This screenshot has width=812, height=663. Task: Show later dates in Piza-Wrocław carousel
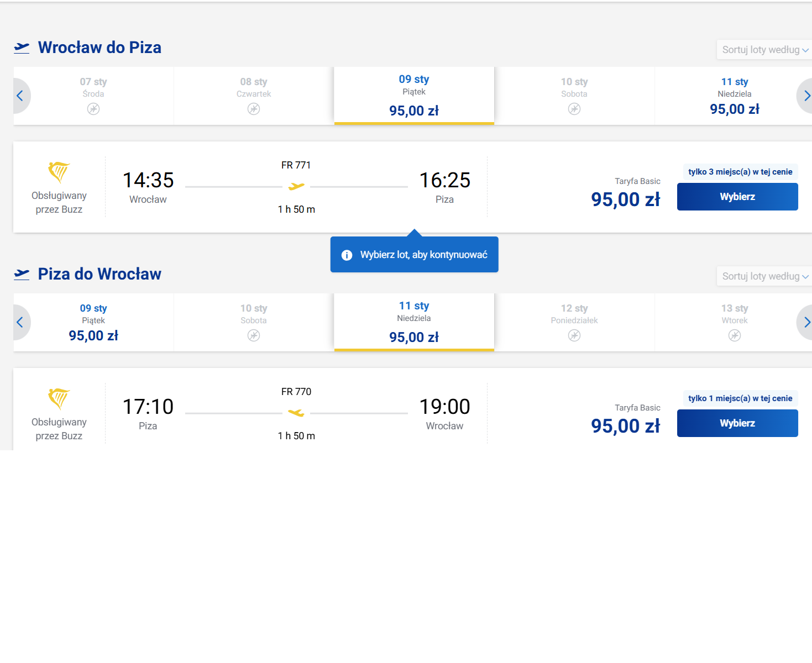click(805, 323)
